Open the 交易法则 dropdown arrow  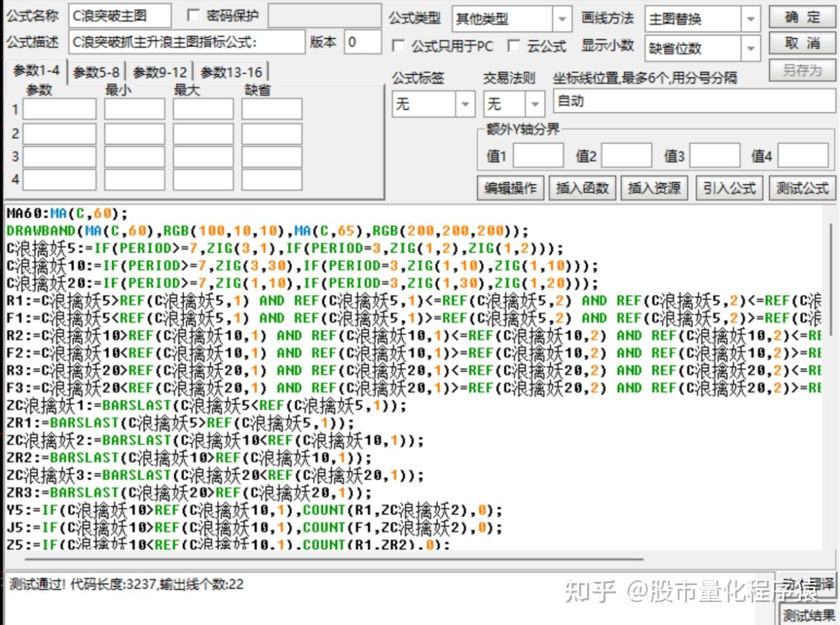535,105
